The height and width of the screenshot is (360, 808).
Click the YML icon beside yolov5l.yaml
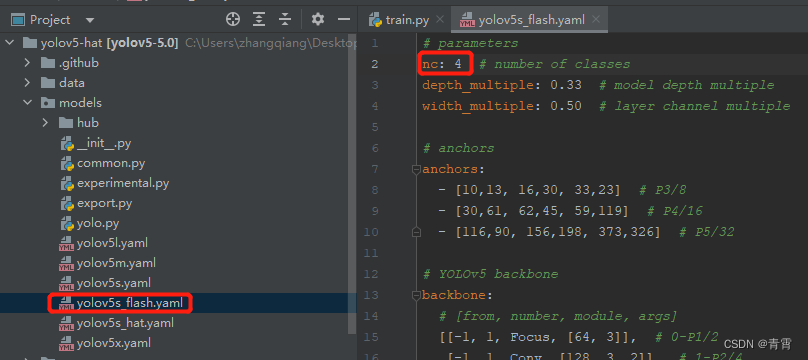66,244
